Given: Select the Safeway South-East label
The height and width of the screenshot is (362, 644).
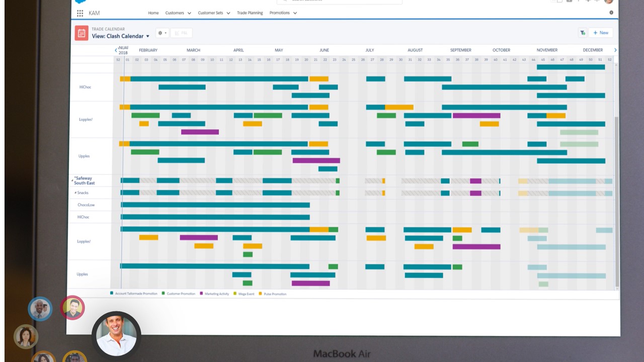Looking at the screenshot, I should click(85, 180).
